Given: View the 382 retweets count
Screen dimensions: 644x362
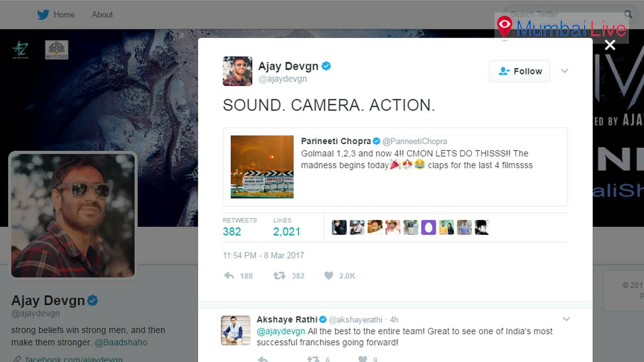Looking at the screenshot, I should click(232, 231).
